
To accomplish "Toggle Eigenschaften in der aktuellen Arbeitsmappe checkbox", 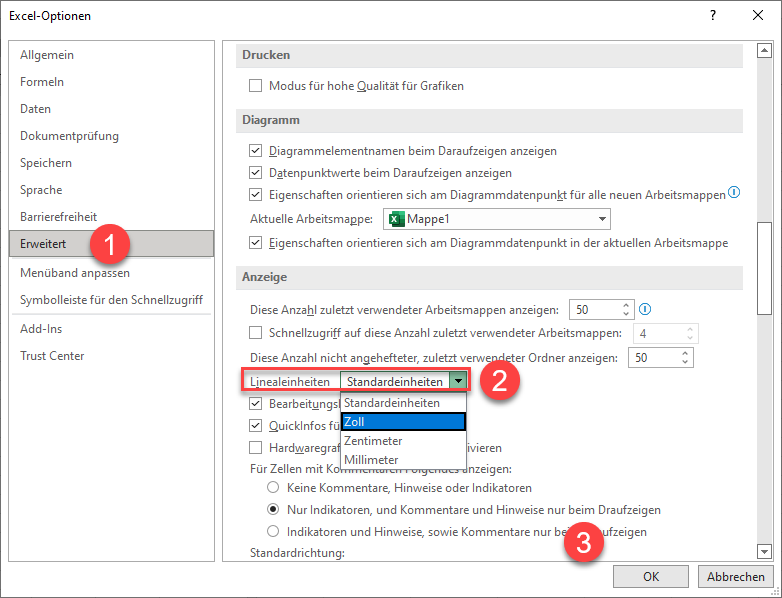I will click(x=255, y=243).
